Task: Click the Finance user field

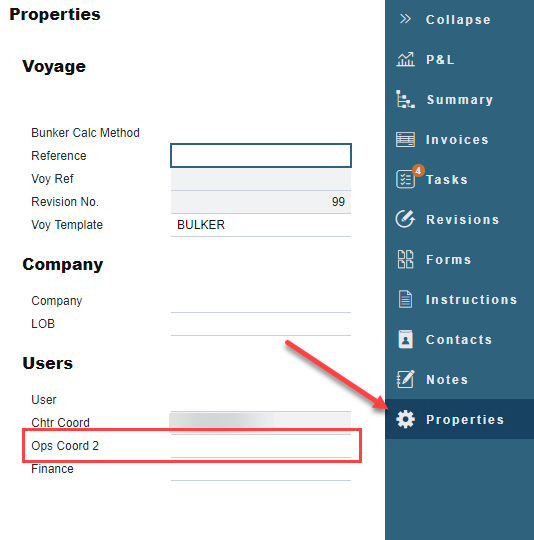Action: pyautogui.click(x=261, y=469)
